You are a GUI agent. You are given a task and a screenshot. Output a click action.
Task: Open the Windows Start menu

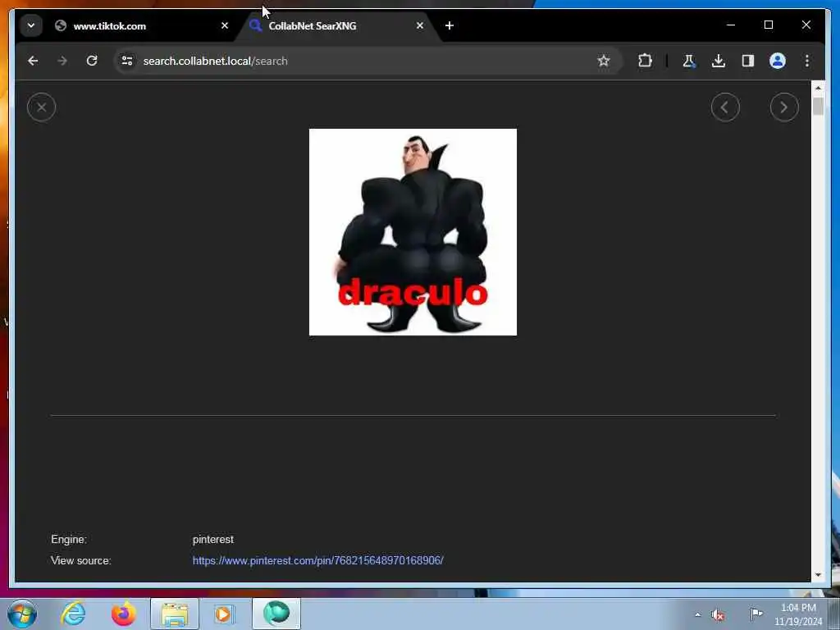coord(22,614)
